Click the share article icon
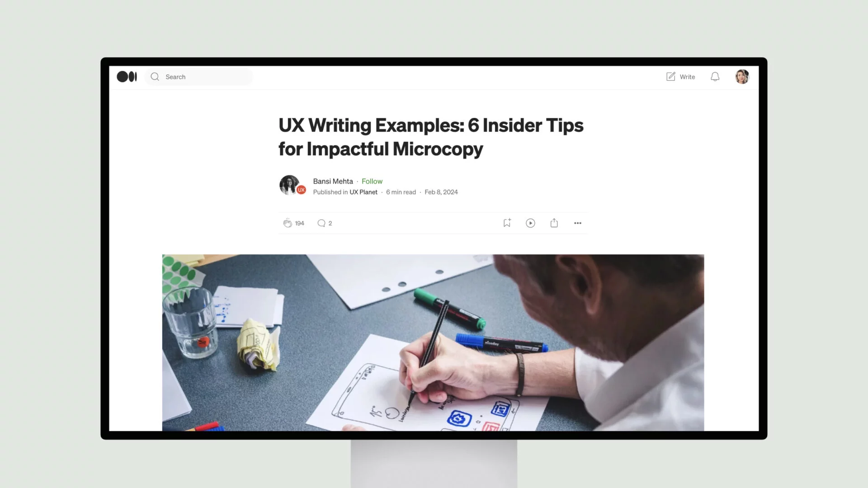Image resolution: width=868 pixels, height=488 pixels. [554, 222]
